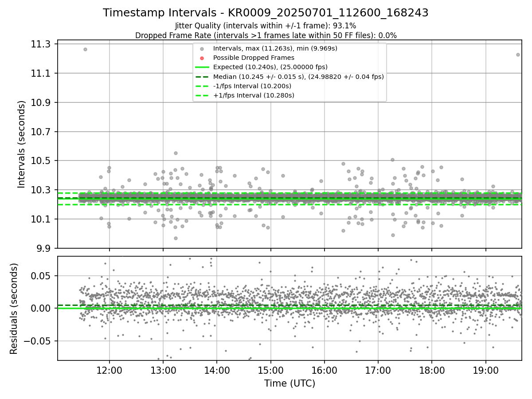Image resolution: width=532 pixels, height=399 pixels.
Task: Click the 10.5 y-axis tick label
Action: pos(42,160)
